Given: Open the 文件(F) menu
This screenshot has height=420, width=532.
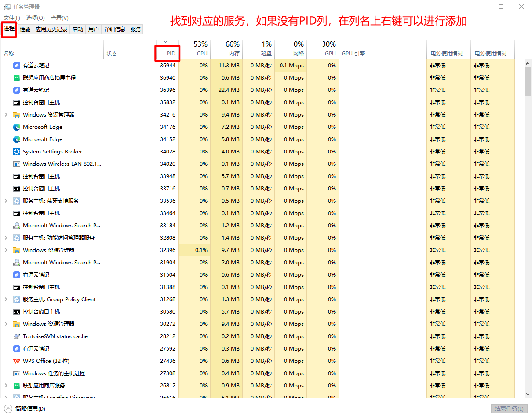Looking at the screenshot, I should pyautogui.click(x=12, y=18).
